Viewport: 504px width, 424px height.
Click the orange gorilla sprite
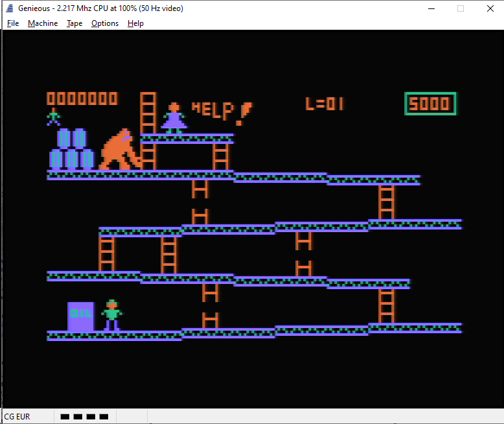pyautogui.click(x=120, y=150)
